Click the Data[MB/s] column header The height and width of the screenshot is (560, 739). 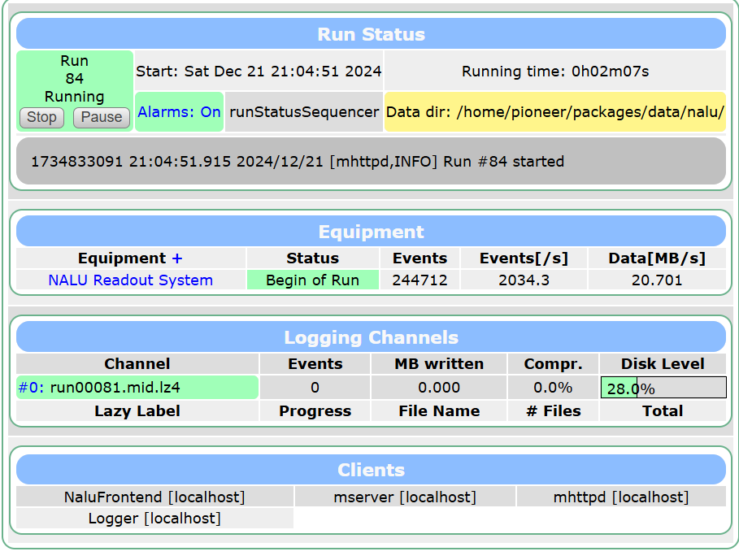click(657, 258)
